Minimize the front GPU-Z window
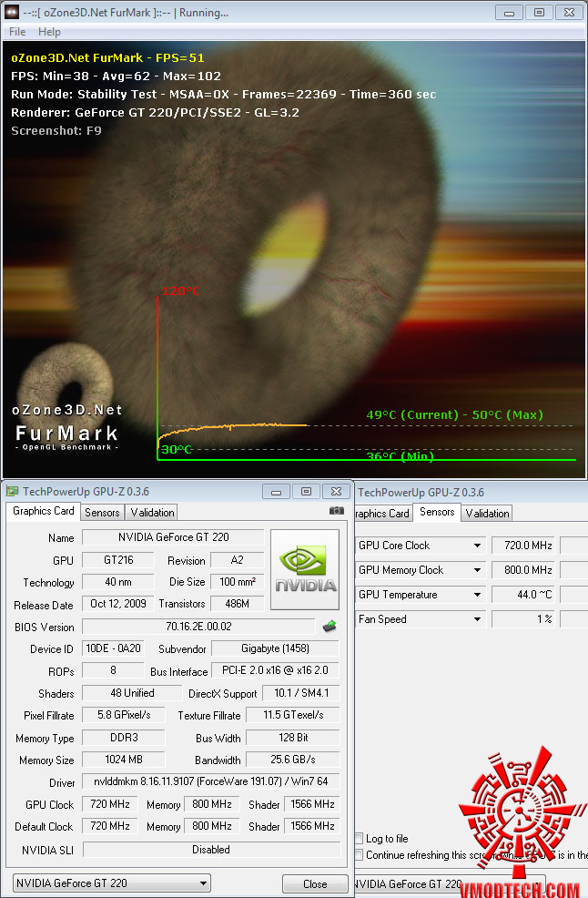This screenshot has height=898, width=588. [x=277, y=492]
